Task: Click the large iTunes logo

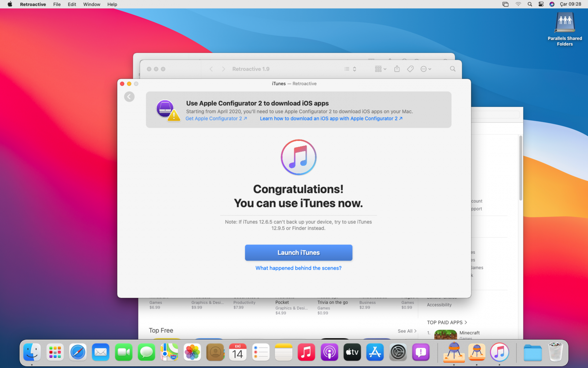Action: coord(298,157)
